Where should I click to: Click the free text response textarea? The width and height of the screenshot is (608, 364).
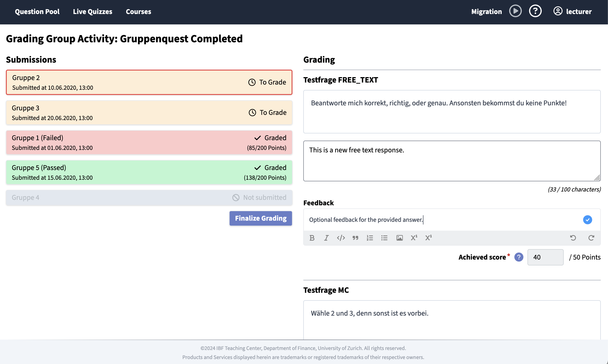point(452,161)
